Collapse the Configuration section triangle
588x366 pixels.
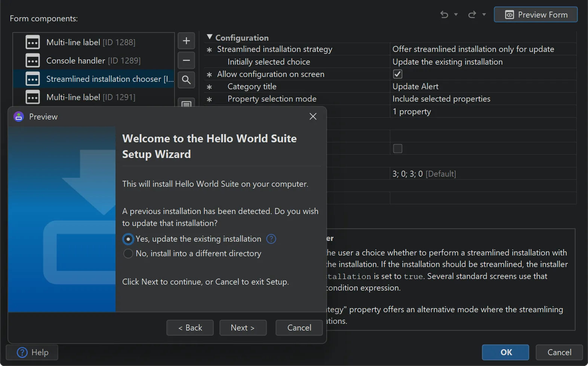(x=210, y=37)
